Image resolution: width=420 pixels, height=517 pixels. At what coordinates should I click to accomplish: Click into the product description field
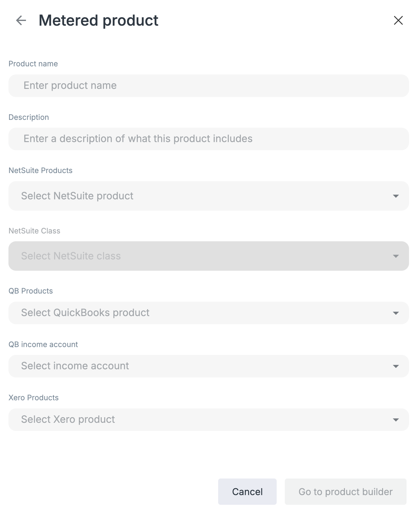point(208,139)
